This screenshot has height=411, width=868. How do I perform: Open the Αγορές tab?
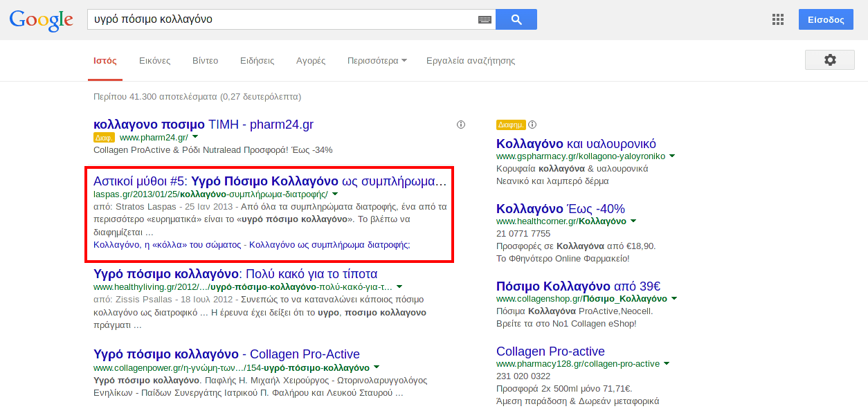[x=311, y=61]
